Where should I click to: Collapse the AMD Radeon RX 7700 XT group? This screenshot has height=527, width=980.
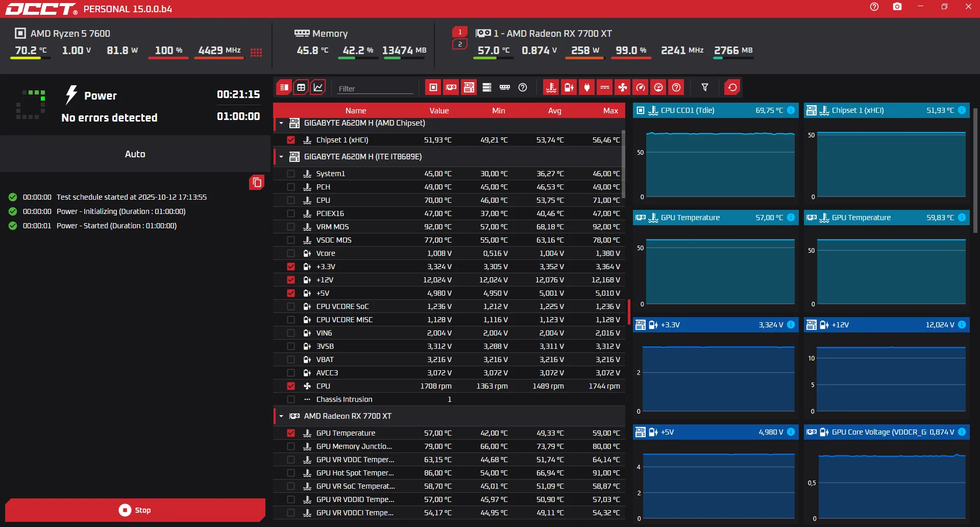tap(281, 416)
